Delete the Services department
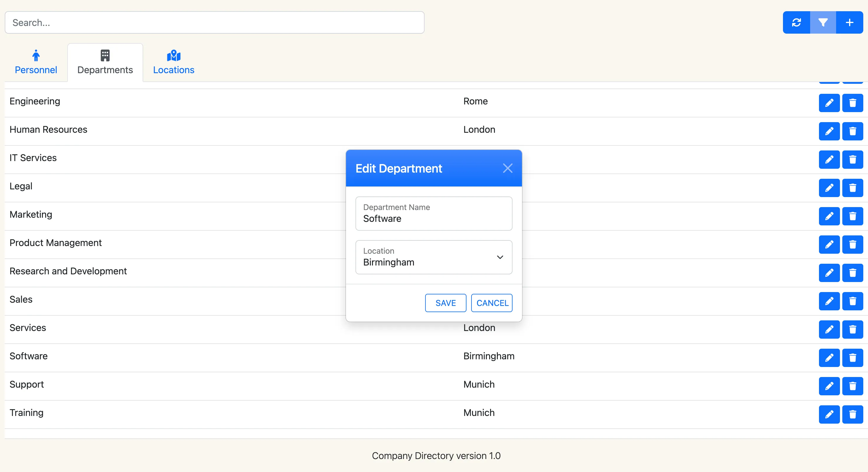868x472 pixels. (x=853, y=329)
